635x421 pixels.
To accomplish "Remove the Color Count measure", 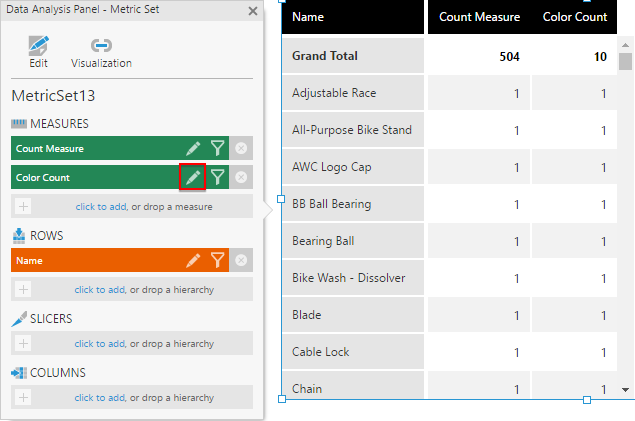I will pos(241,177).
